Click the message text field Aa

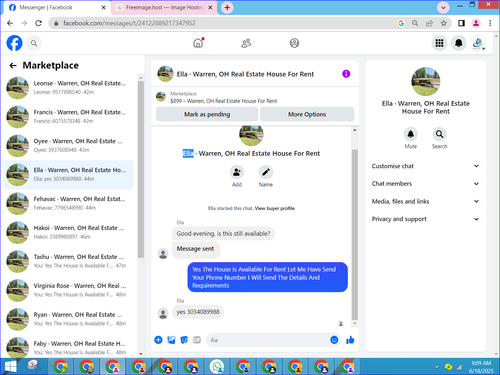(x=268, y=340)
